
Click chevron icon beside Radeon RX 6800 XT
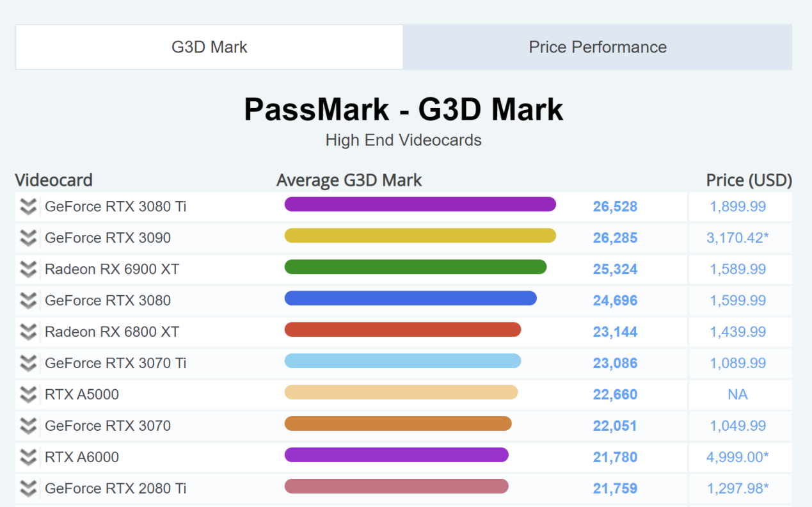28,332
